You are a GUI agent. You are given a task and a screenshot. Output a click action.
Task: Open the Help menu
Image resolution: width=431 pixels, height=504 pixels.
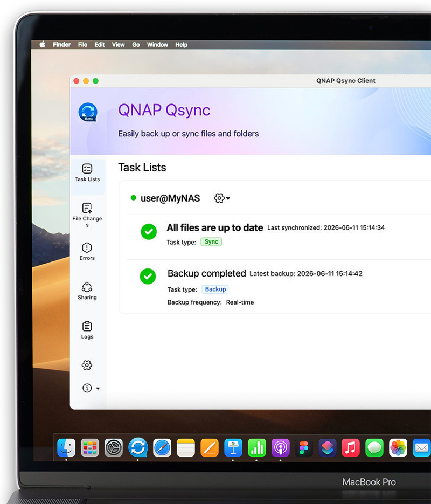(x=182, y=44)
